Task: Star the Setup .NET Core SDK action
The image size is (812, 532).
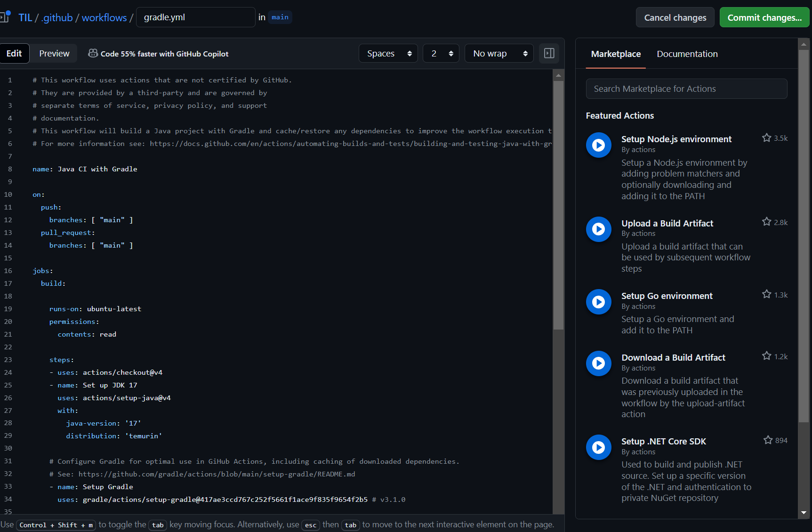Action: point(768,440)
